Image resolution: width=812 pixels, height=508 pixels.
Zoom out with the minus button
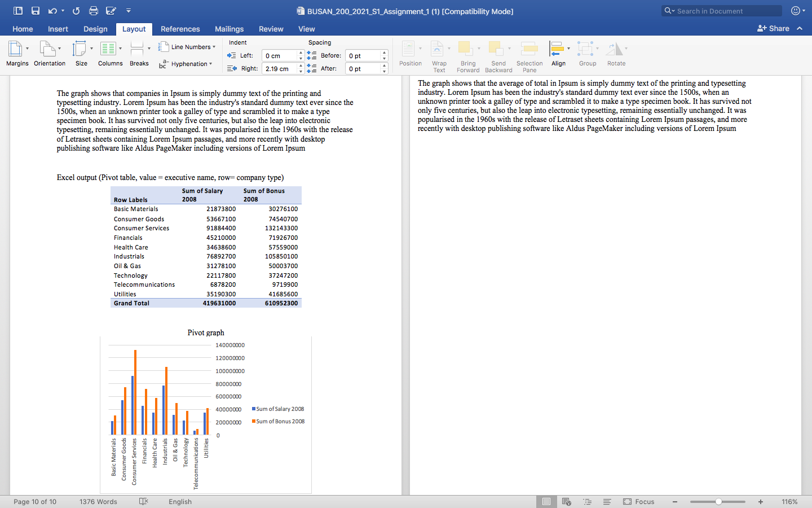[675, 501]
